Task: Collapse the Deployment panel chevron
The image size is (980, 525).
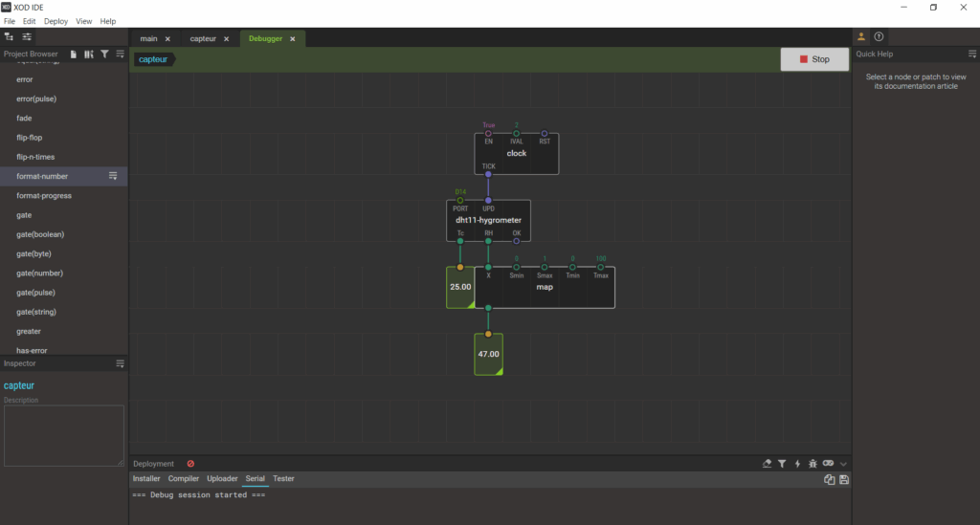Action: click(843, 464)
